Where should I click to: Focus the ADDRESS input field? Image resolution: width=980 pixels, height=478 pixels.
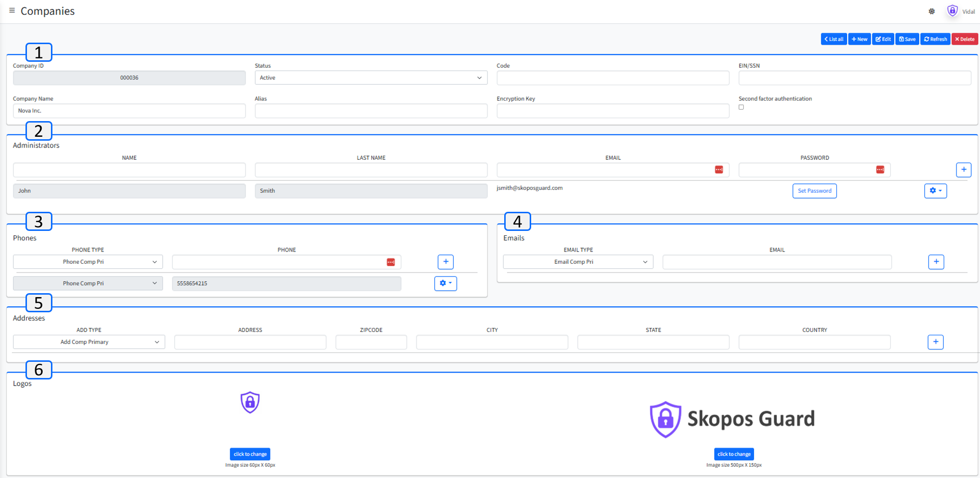coord(250,342)
